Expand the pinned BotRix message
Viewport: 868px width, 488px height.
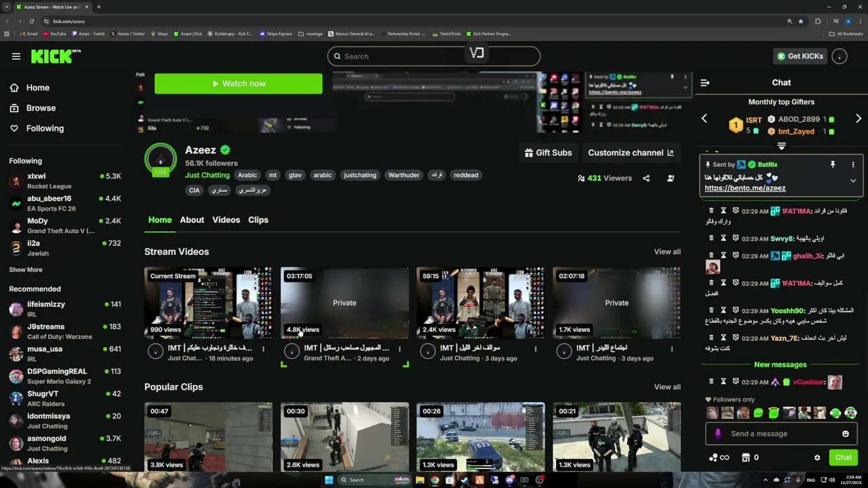click(x=853, y=181)
